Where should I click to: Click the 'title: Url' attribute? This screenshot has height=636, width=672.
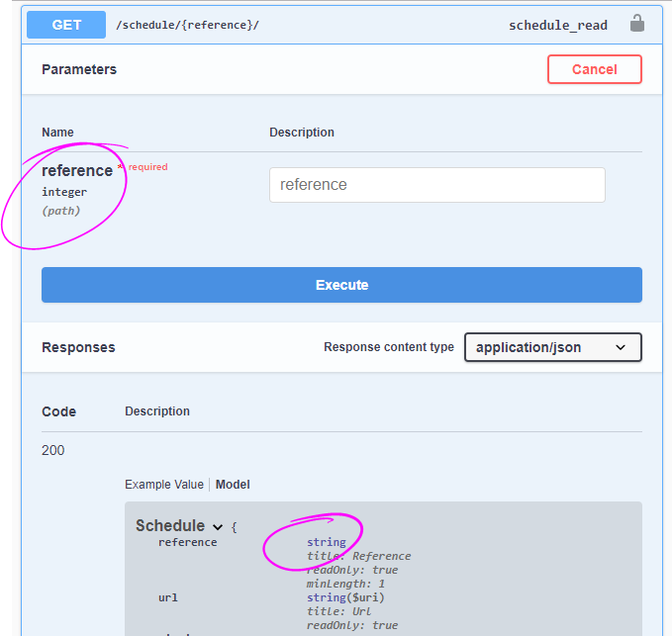pos(338,611)
